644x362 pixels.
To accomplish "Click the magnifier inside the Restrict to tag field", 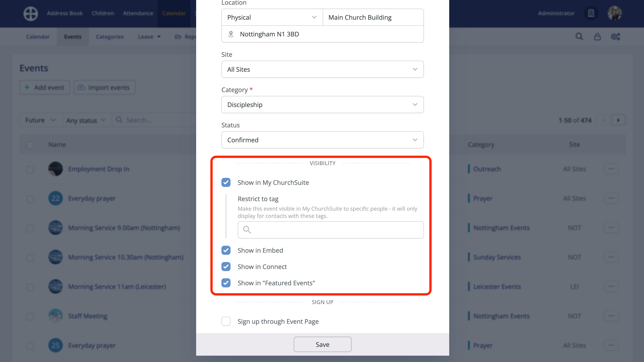I will [x=247, y=230].
